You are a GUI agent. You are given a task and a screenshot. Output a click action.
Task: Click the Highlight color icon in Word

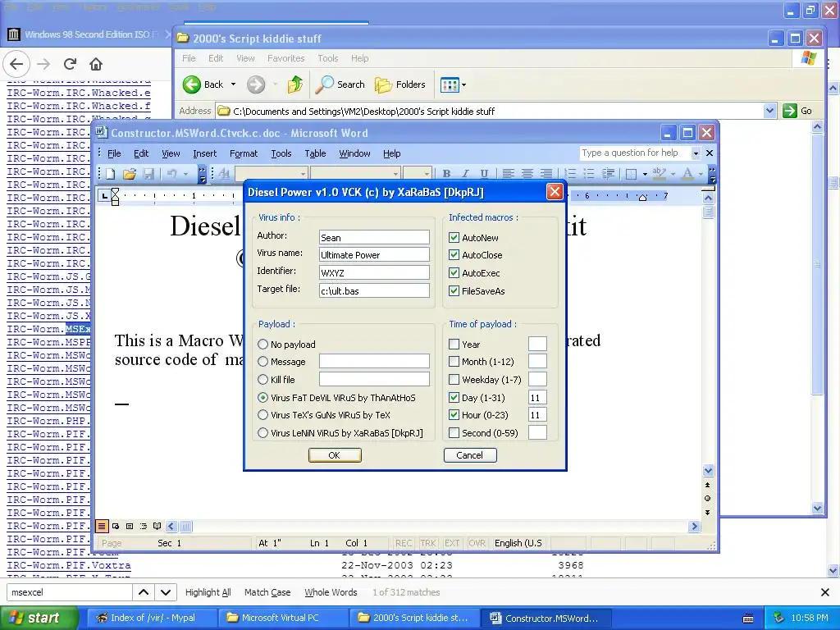(x=659, y=174)
